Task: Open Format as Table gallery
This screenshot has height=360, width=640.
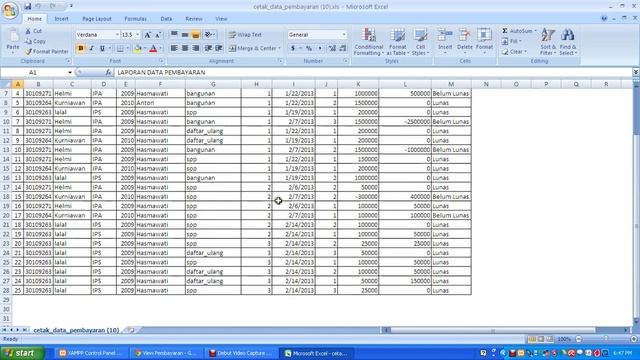Action: pyautogui.click(x=398, y=42)
